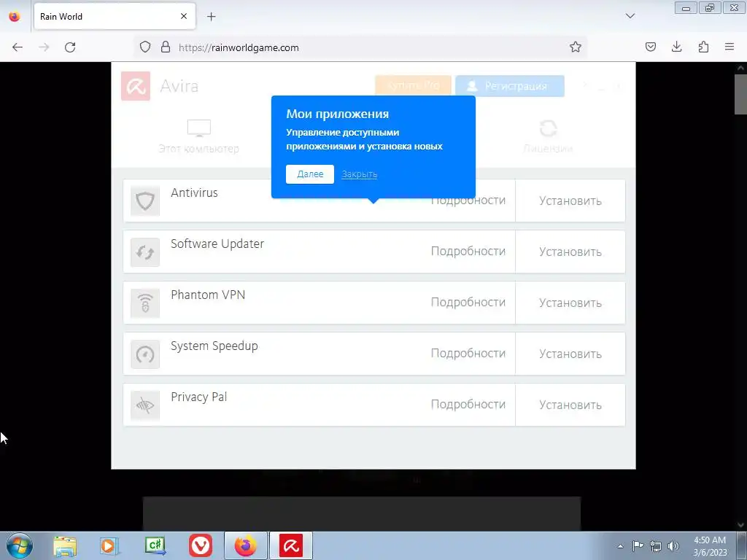Screen dimensions: 747x560
Task: Click Установить for Phantom VPN
Action: [570, 303]
